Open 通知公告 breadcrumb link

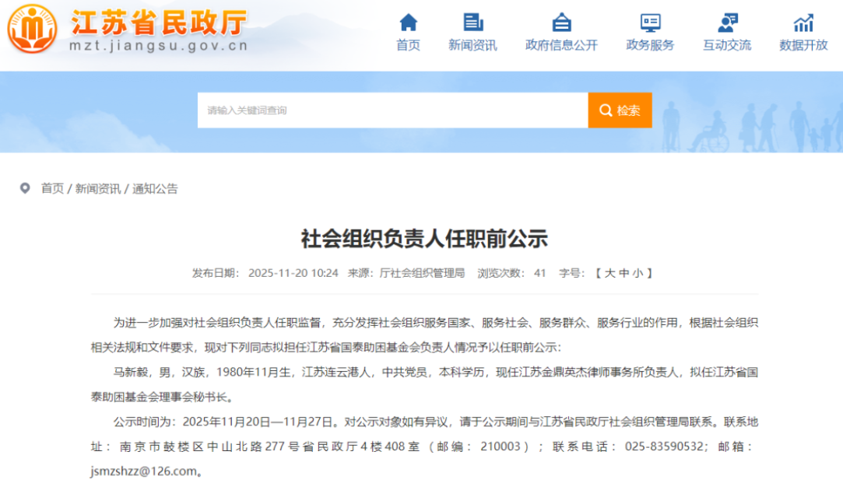point(155,188)
